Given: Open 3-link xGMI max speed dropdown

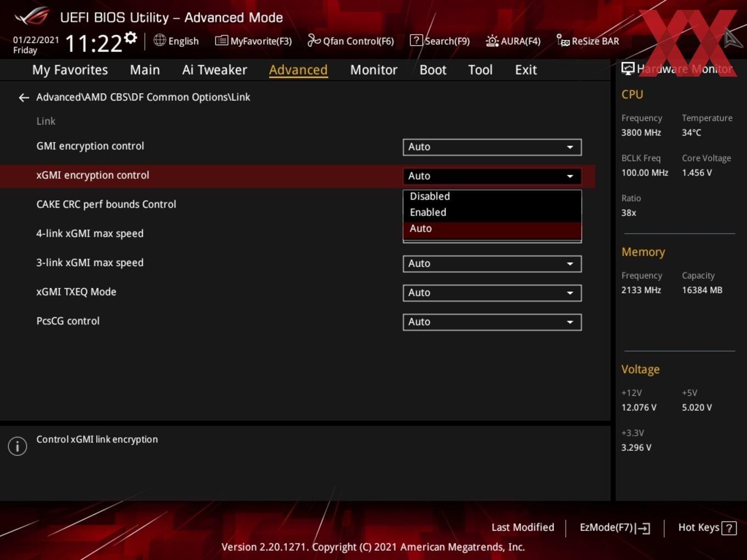Looking at the screenshot, I should click(x=492, y=264).
